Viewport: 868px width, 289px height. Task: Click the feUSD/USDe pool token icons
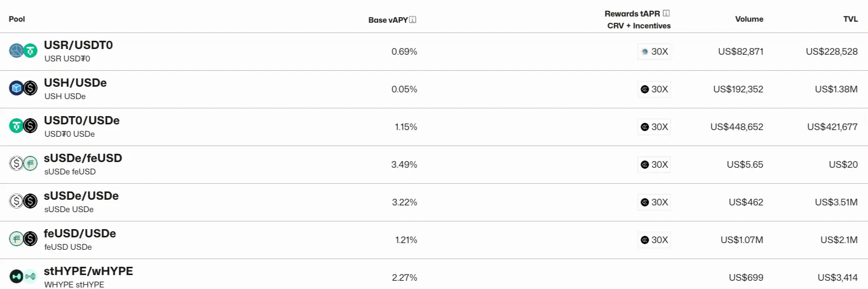click(23, 239)
